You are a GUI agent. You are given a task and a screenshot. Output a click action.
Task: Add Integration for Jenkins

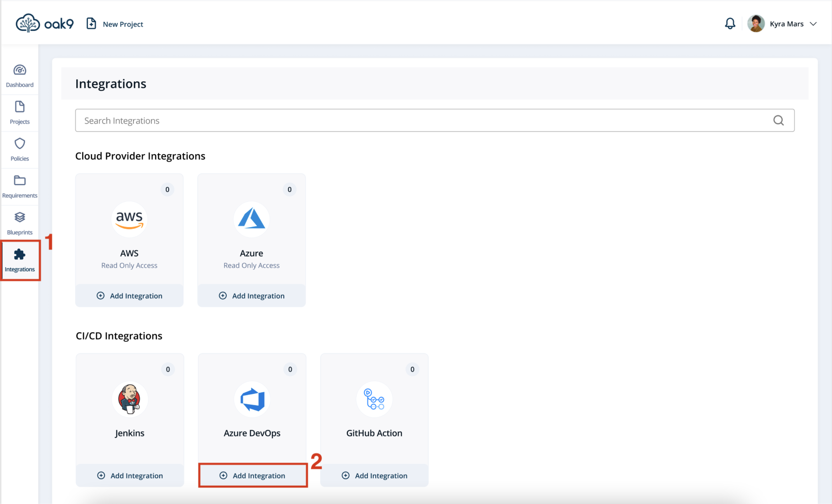[x=130, y=475]
